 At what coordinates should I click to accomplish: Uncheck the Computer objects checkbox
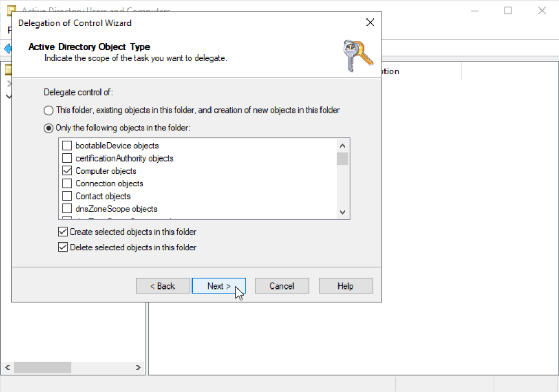pos(67,171)
